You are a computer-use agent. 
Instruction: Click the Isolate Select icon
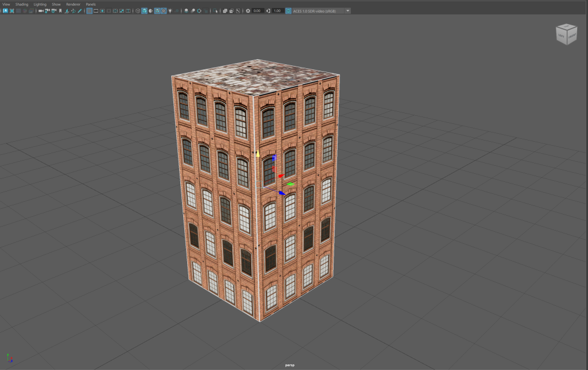[x=215, y=11]
